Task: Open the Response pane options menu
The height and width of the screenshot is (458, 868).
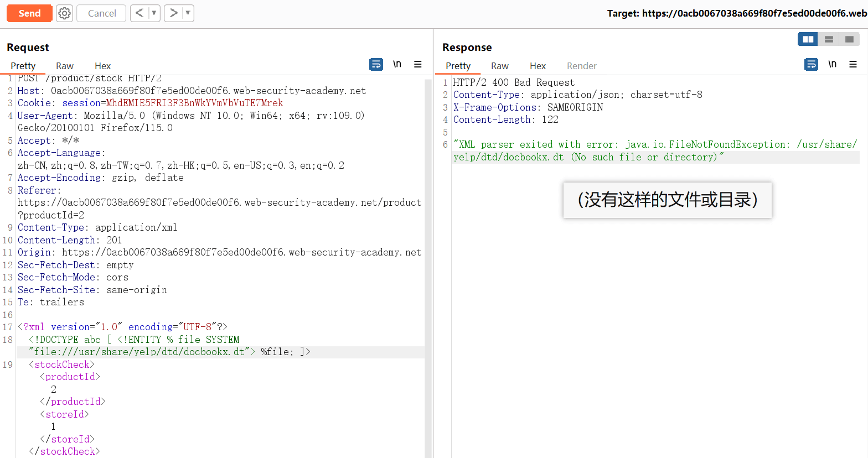Action: (853, 64)
